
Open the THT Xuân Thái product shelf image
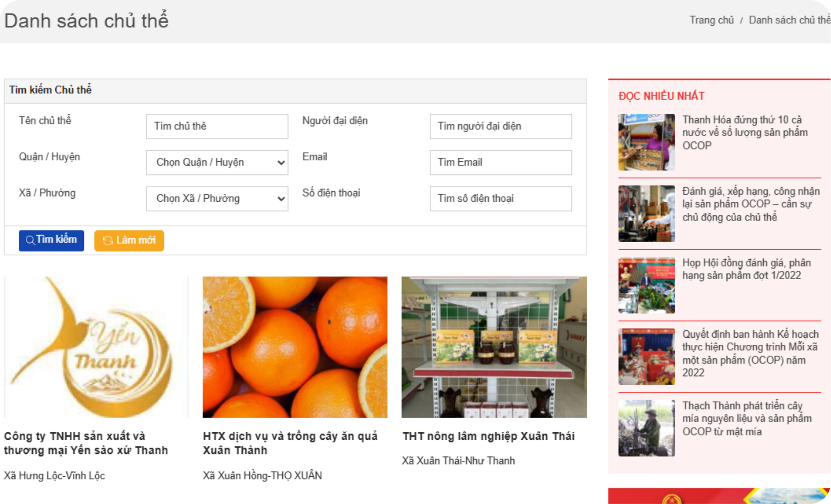point(494,347)
